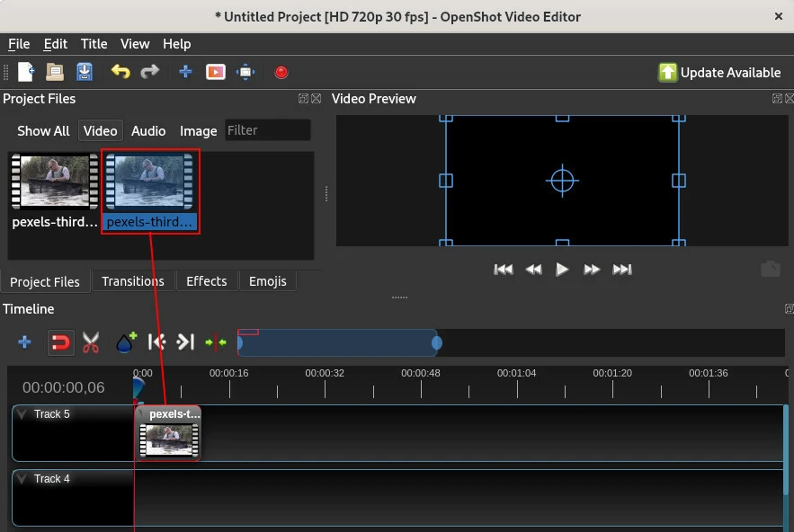The height and width of the screenshot is (532, 794).
Task: Select the razor scissors tool
Action: (91, 342)
